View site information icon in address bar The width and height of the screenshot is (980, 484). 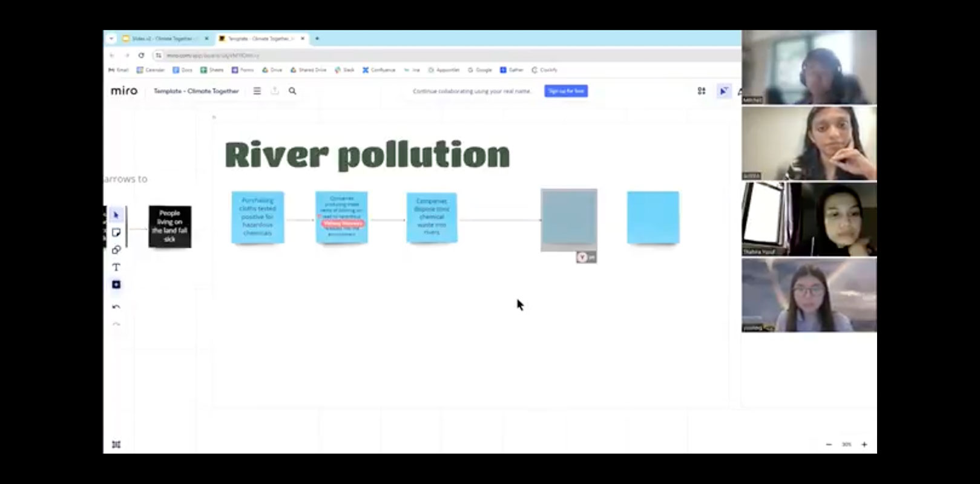pyautogui.click(x=159, y=55)
